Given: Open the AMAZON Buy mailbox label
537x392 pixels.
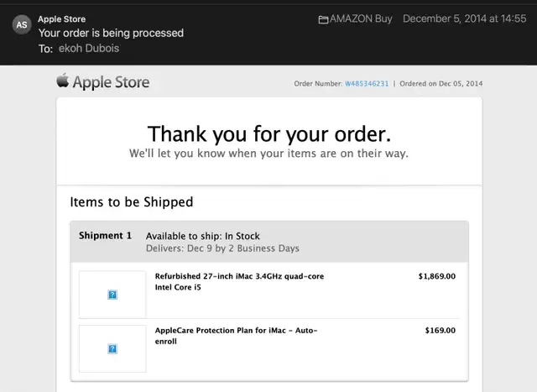Looking at the screenshot, I should pyautogui.click(x=361, y=18).
